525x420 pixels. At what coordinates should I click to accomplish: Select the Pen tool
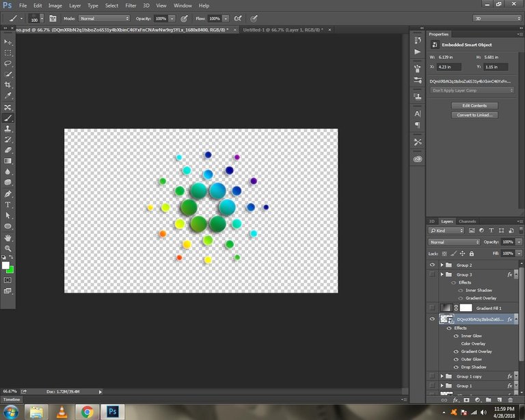8,194
